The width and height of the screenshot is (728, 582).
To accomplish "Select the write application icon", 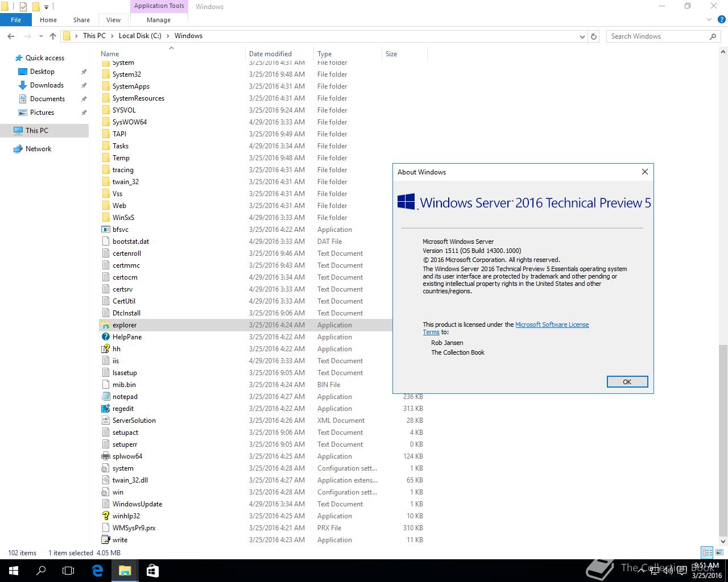I will 105,540.
